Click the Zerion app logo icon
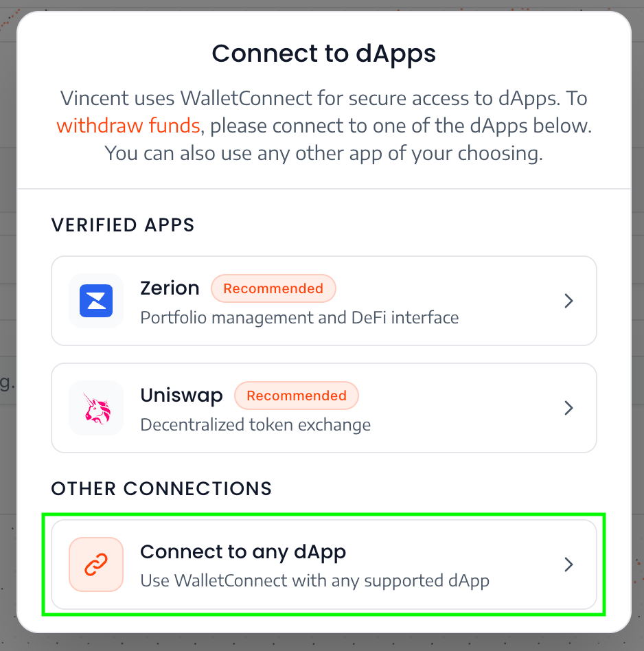 coord(96,301)
